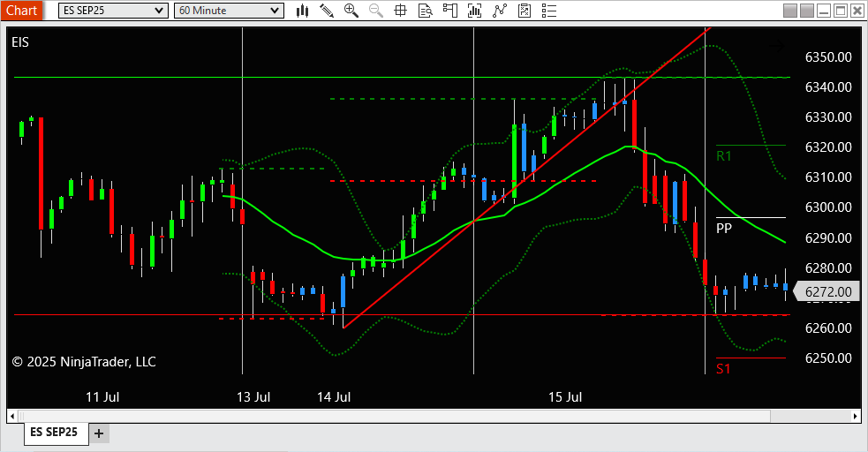
Task: Add a new tab with plus button
Action: point(99,433)
